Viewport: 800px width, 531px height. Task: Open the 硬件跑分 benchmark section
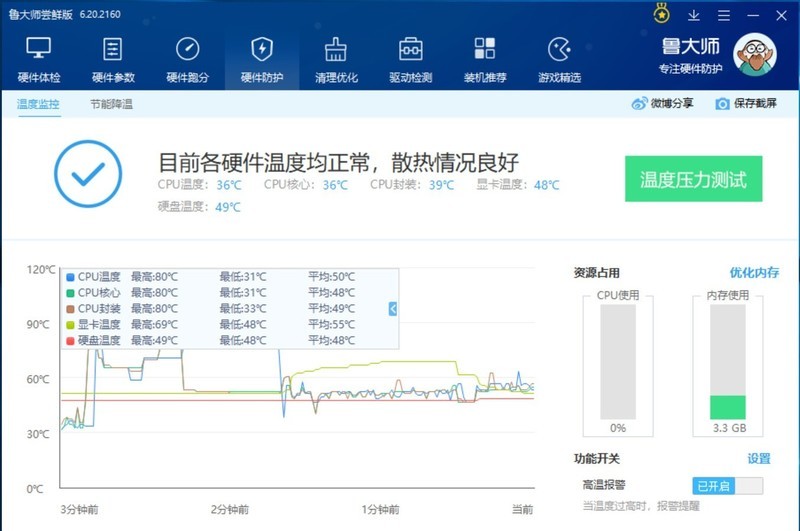tap(187, 60)
